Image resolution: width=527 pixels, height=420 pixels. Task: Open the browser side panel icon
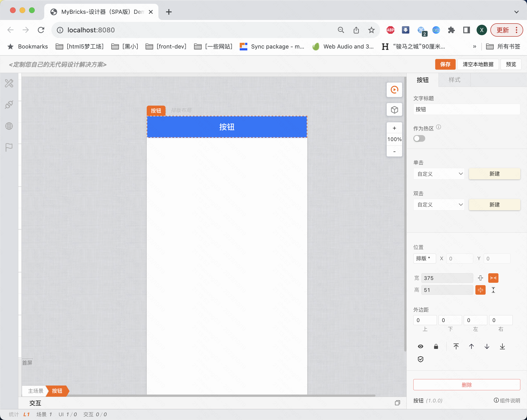[x=466, y=30]
